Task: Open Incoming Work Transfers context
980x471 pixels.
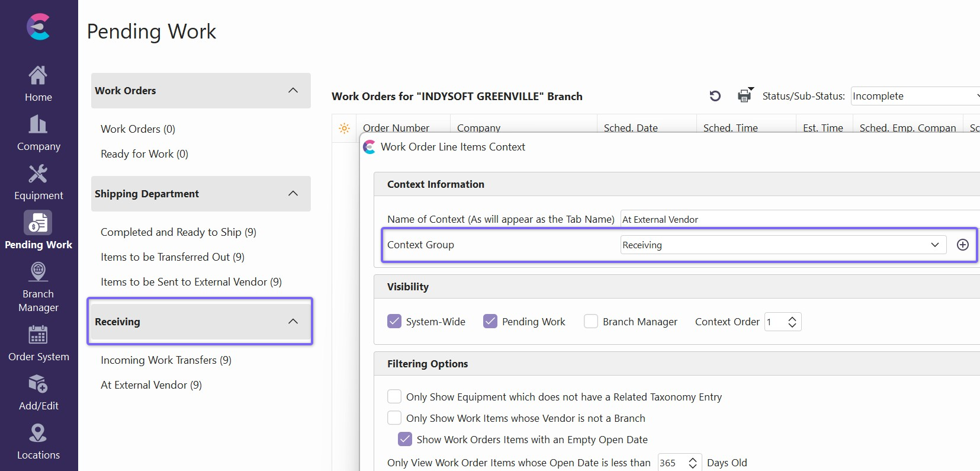Action: 166,360
